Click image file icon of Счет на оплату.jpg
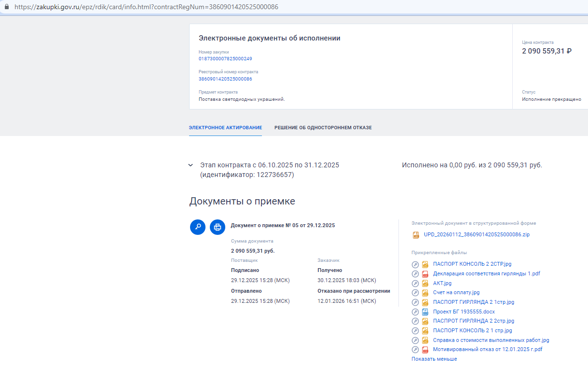 click(425, 293)
